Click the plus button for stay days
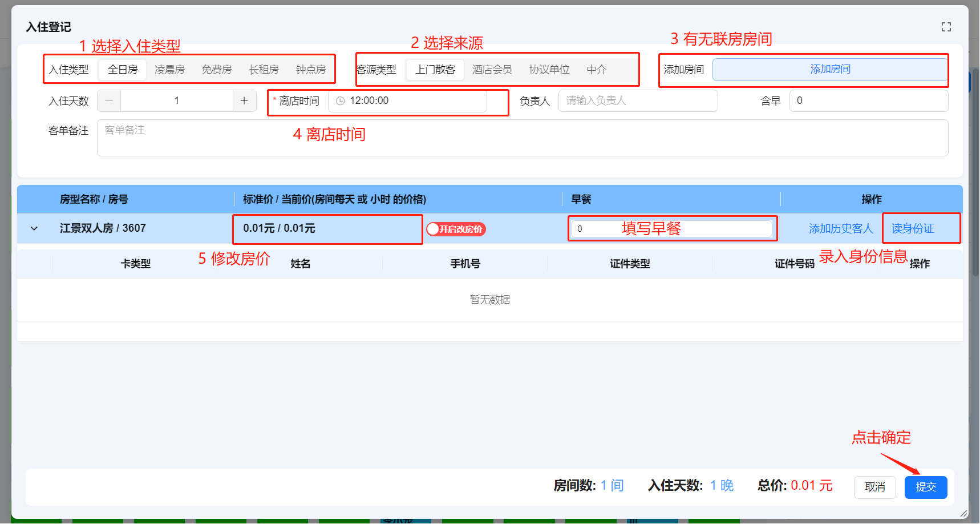 pos(244,101)
